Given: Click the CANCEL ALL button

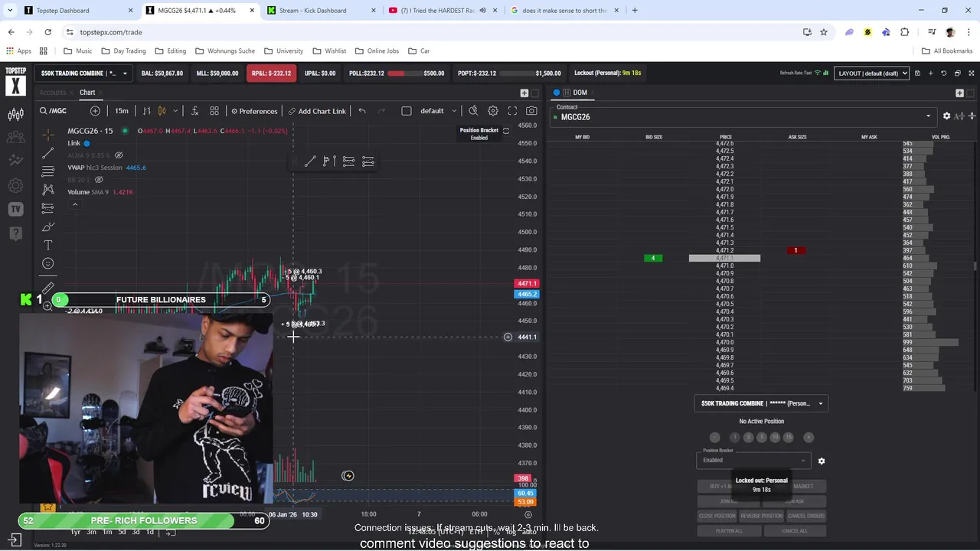Looking at the screenshot, I should (x=795, y=530).
